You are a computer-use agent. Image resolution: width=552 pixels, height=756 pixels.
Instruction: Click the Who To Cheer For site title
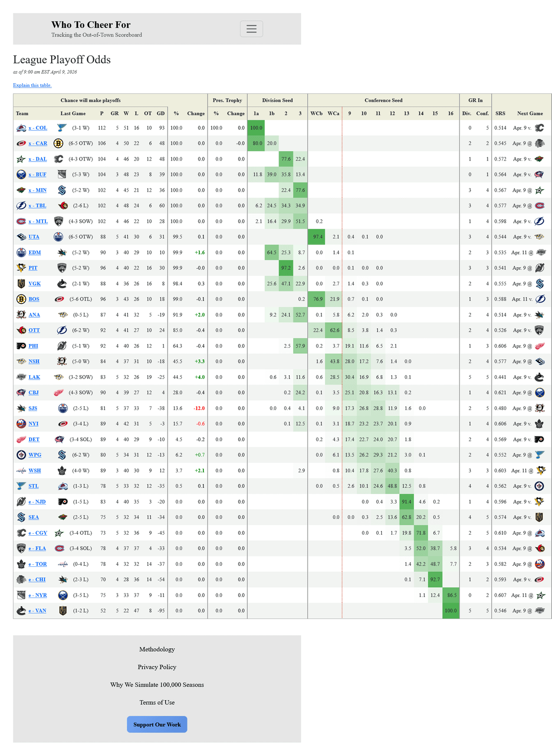click(91, 25)
